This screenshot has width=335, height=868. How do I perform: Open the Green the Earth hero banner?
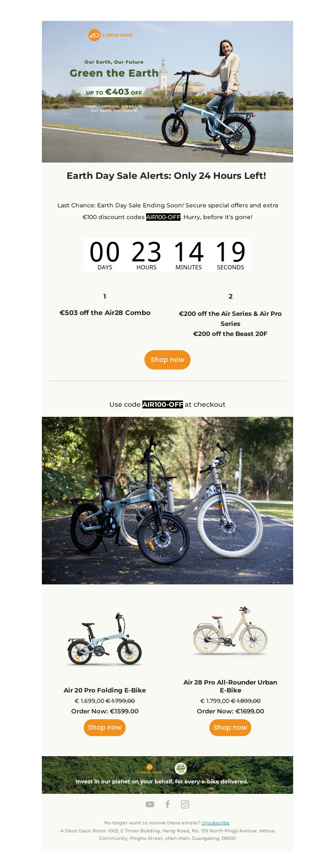[x=167, y=92]
